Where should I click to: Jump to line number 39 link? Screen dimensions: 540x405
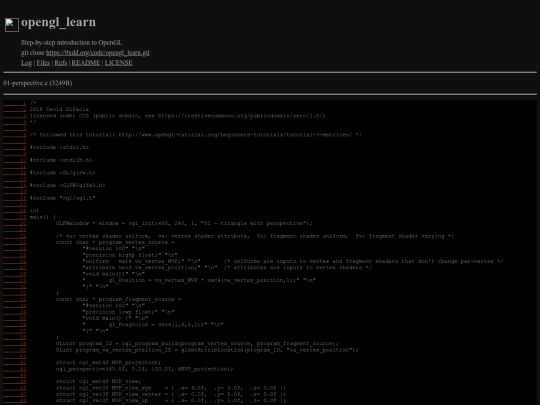click(x=15, y=343)
